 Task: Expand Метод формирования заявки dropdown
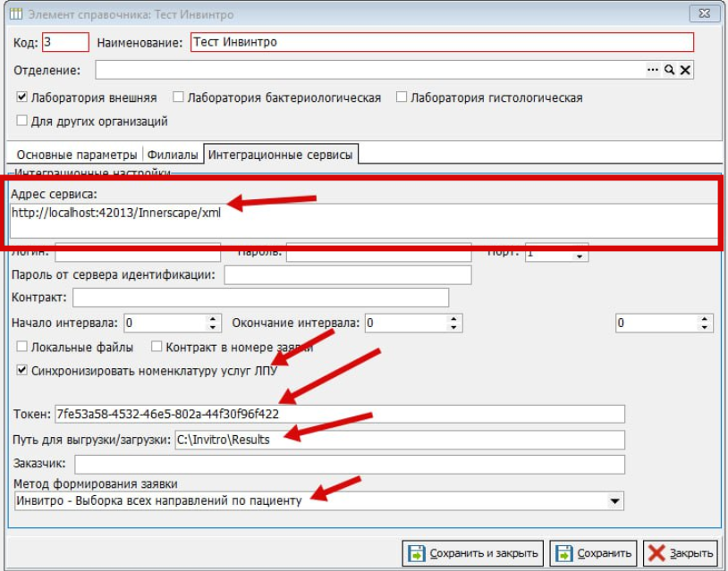(614, 501)
